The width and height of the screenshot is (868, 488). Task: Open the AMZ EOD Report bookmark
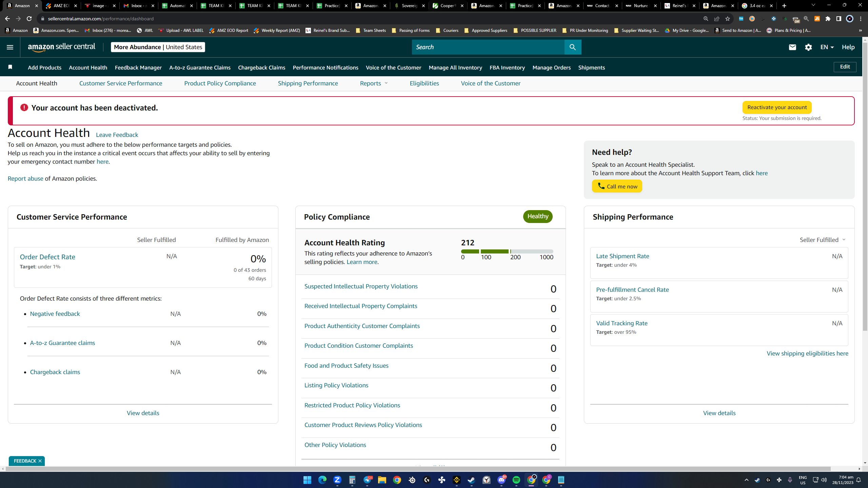[229, 30]
